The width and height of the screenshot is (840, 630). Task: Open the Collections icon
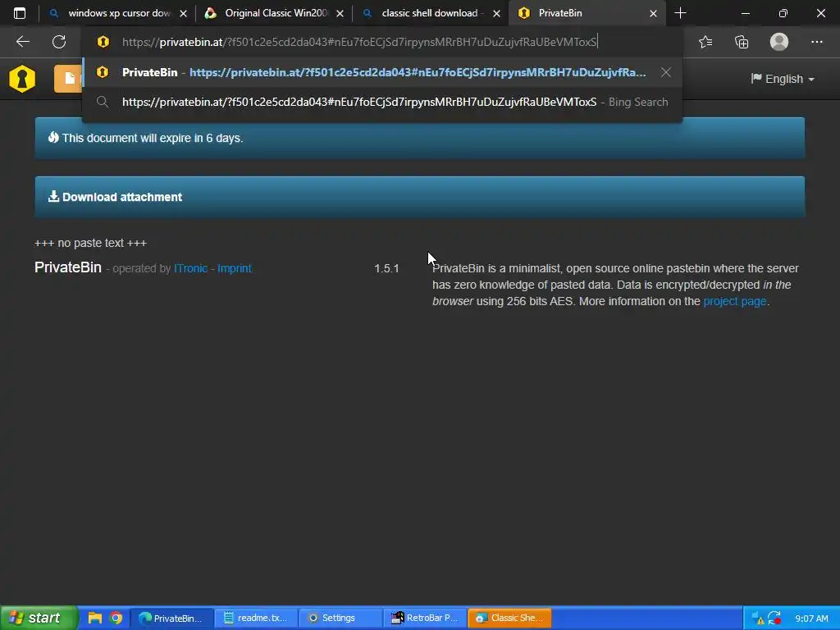click(x=742, y=42)
